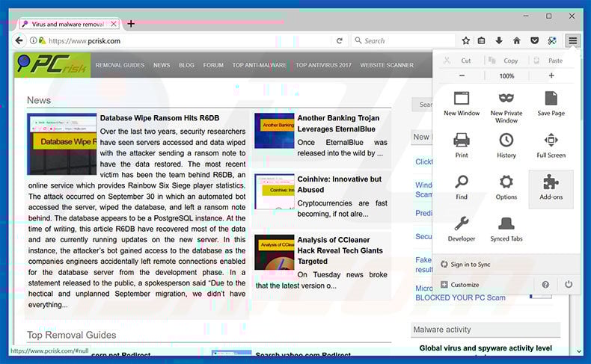Open Customize in the menu

pos(460,285)
